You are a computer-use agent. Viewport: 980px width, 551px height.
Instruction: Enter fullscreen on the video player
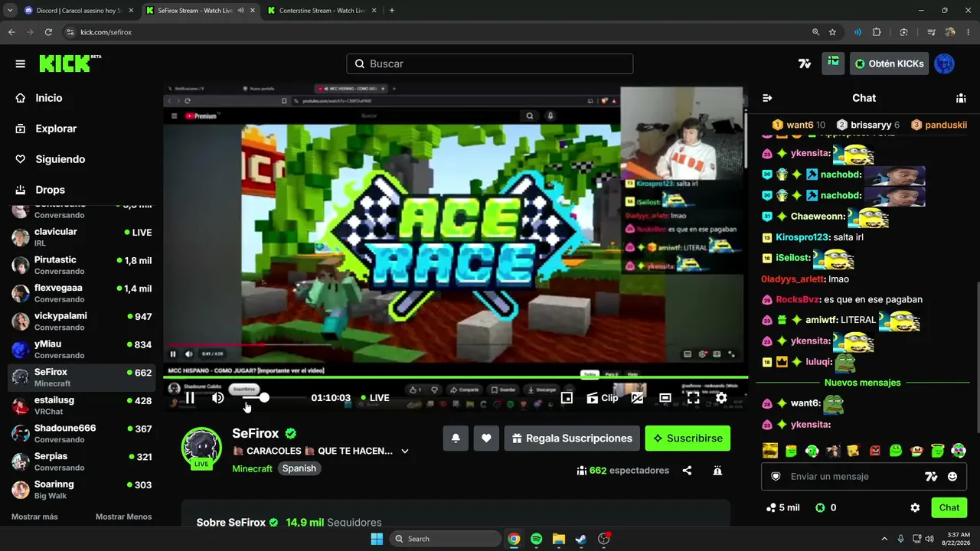693,398
